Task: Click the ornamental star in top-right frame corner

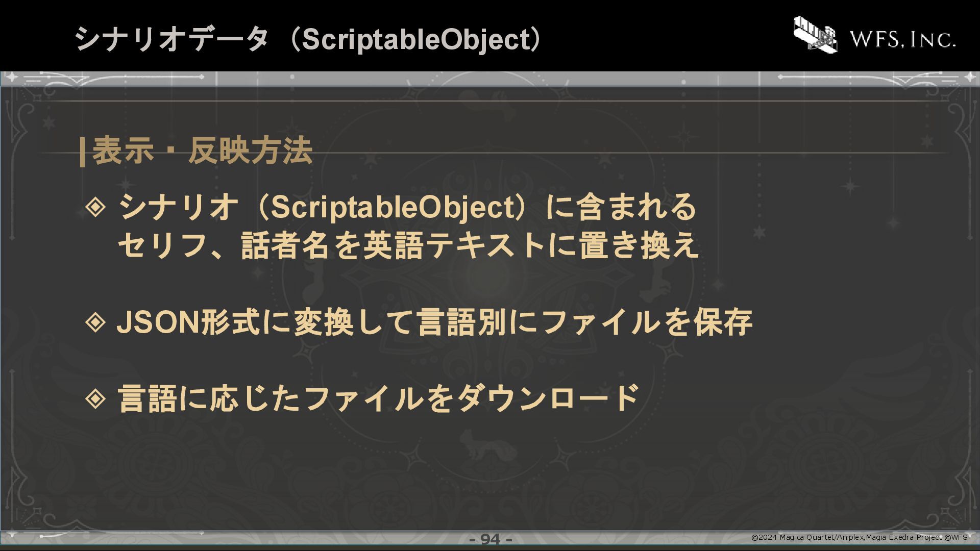Action: (969, 77)
